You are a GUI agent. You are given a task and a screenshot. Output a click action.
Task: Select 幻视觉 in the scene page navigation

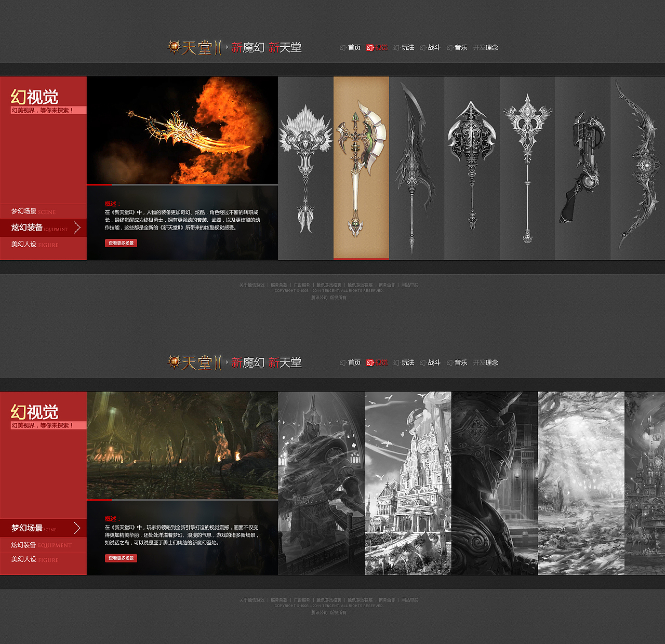pos(377,363)
